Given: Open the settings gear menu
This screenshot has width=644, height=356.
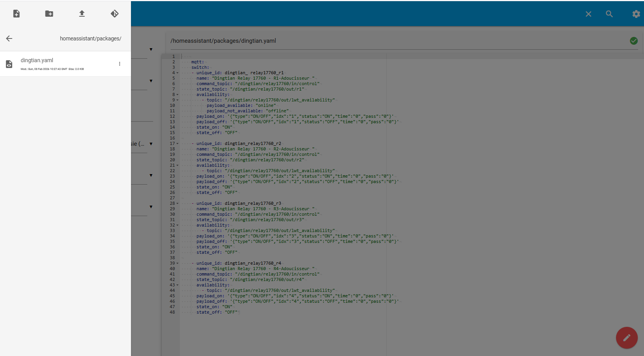Looking at the screenshot, I should pos(636,14).
